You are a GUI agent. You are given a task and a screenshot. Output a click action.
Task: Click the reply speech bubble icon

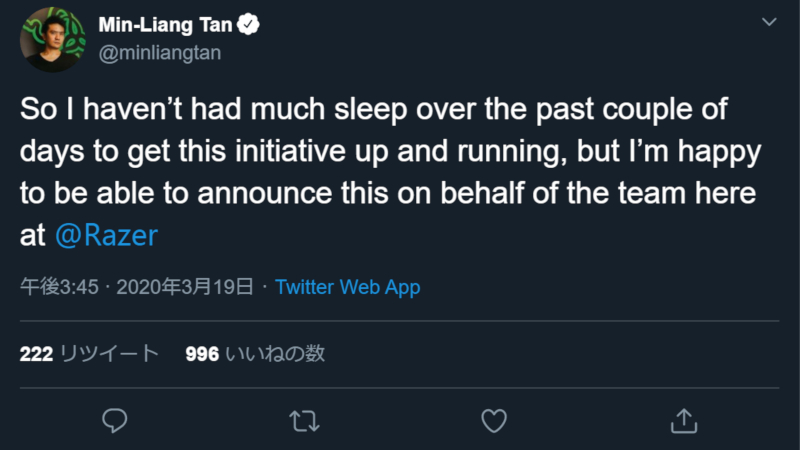(x=115, y=420)
